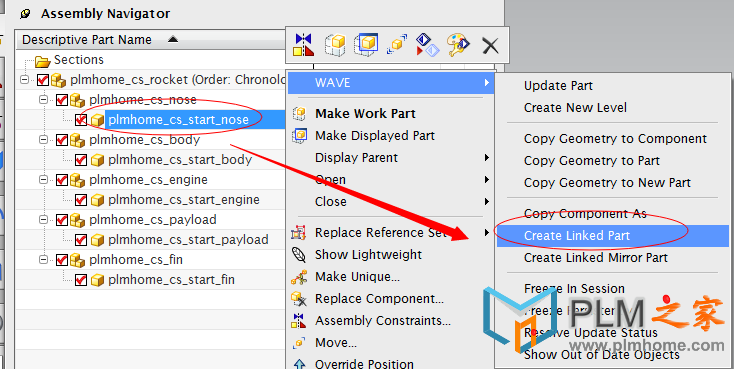The image size is (734, 369).
Task: Click the Descriptive Part Name sort arrow
Action: point(173,39)
